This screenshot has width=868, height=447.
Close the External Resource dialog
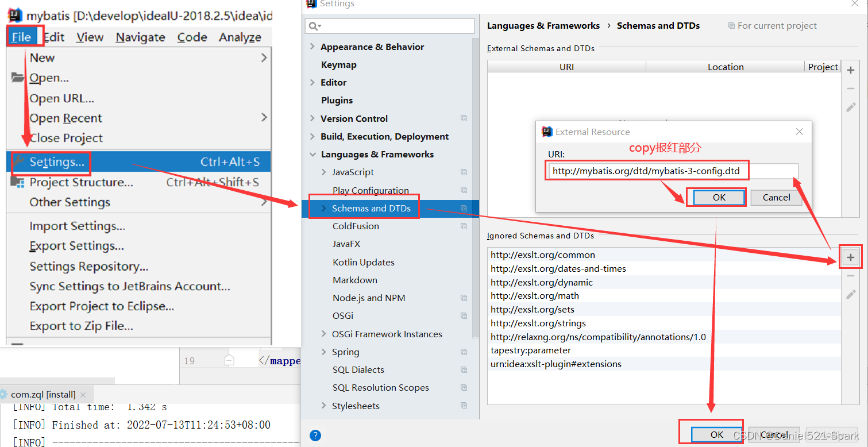799,132
